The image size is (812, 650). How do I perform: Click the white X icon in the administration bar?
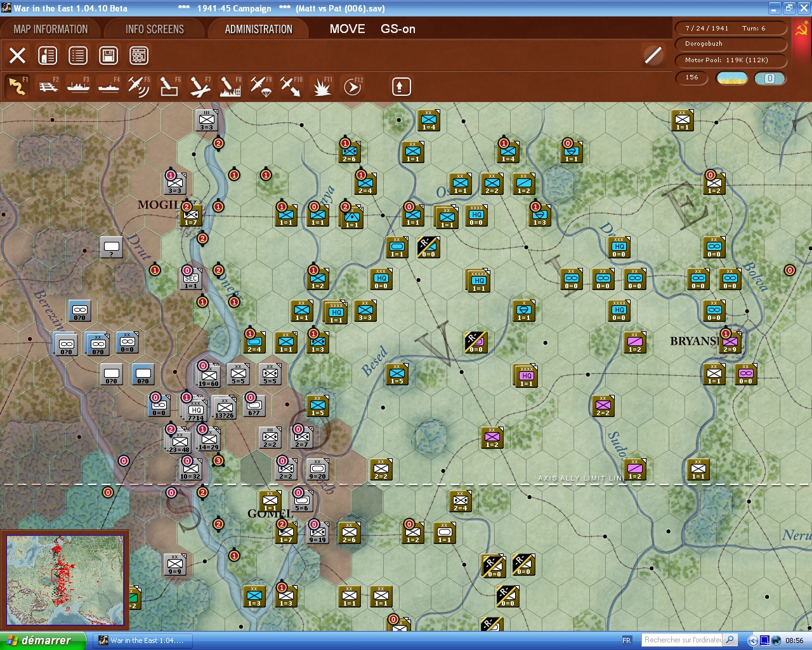[x=17, y=55]
